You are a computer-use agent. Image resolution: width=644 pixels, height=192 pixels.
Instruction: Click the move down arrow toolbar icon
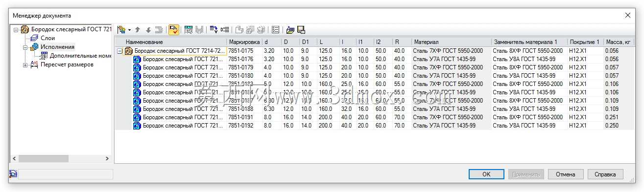click(148, 30)
